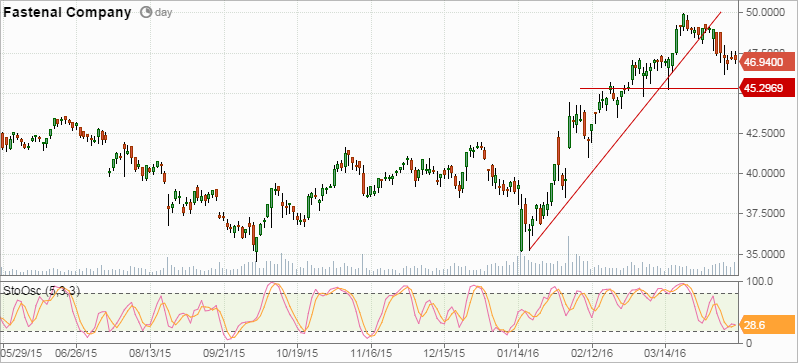Click the 08/13/15 date label
The height and width of the screenshot is (363, 798).
(150, 352)
